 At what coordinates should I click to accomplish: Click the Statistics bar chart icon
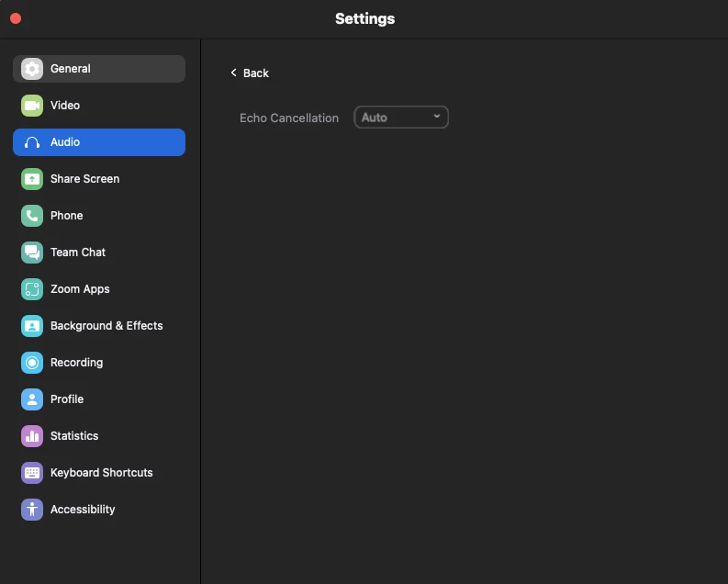[x=32, y=436]
